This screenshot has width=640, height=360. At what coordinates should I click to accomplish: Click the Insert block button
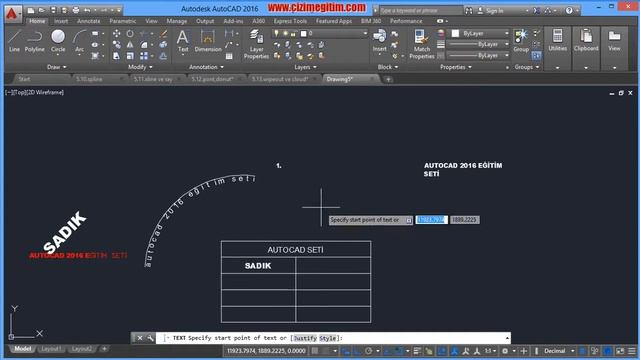[379, 41]
